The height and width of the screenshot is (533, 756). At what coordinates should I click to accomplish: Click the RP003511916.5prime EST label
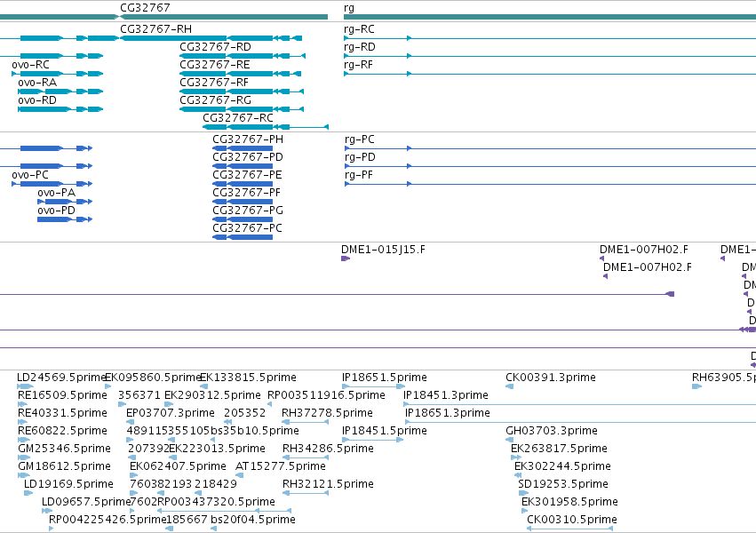pos(326,395)
